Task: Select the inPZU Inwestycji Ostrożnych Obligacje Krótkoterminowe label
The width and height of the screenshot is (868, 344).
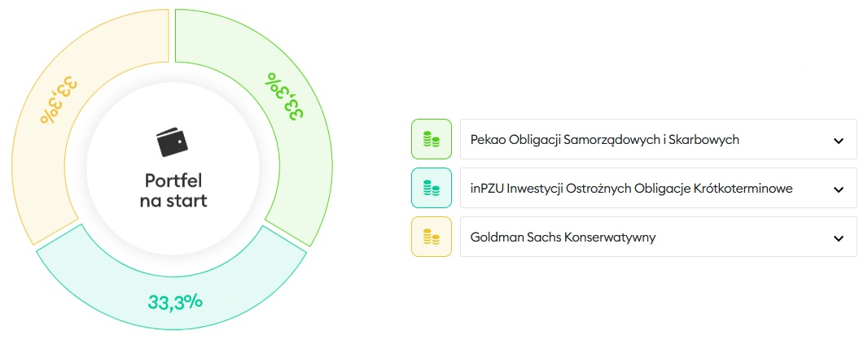Action: click(x=631, y=189)
